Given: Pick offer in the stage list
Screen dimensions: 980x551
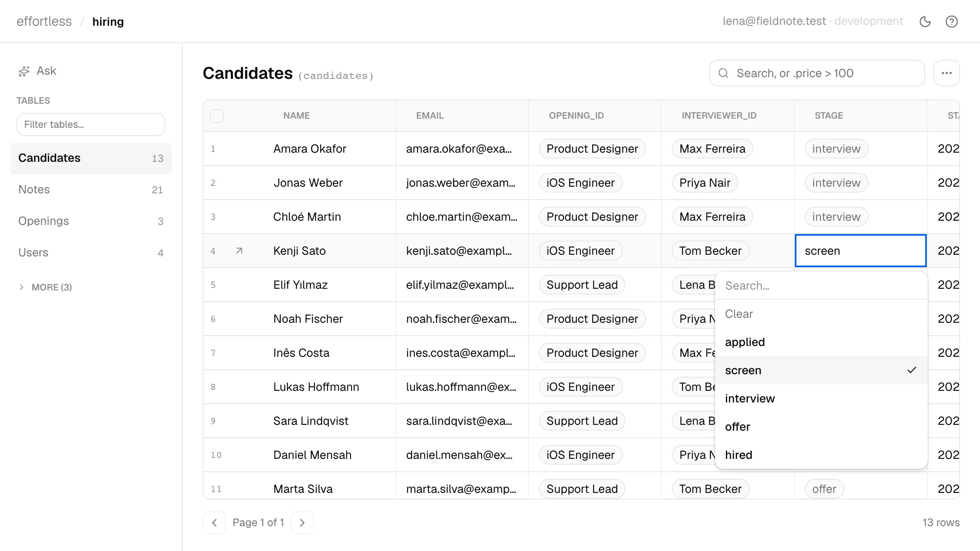Looking at the screenshot, I should point(821,427).
